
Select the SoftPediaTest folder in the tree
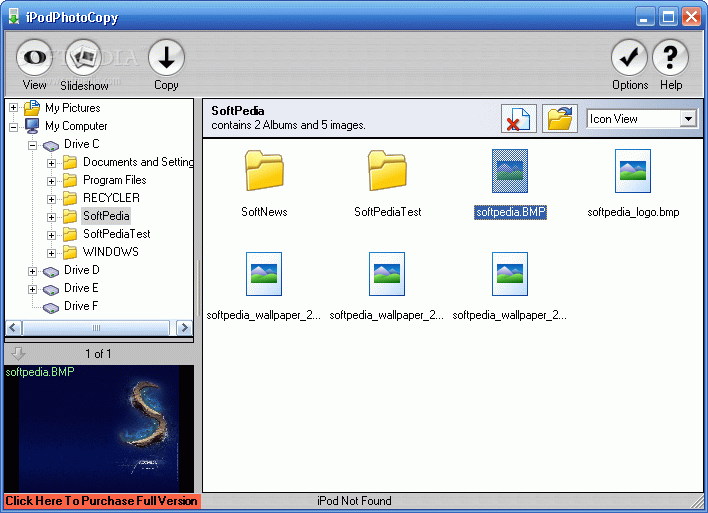tap(116, 234)
